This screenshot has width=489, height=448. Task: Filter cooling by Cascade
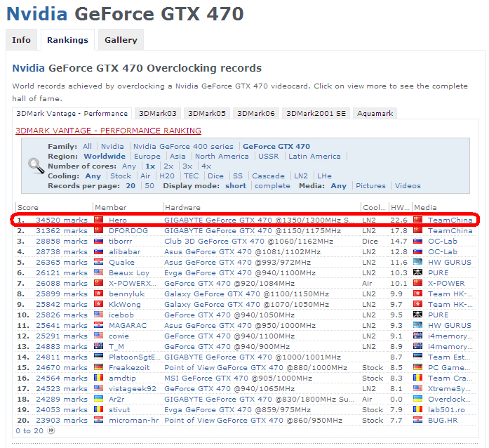coord(268,176)
